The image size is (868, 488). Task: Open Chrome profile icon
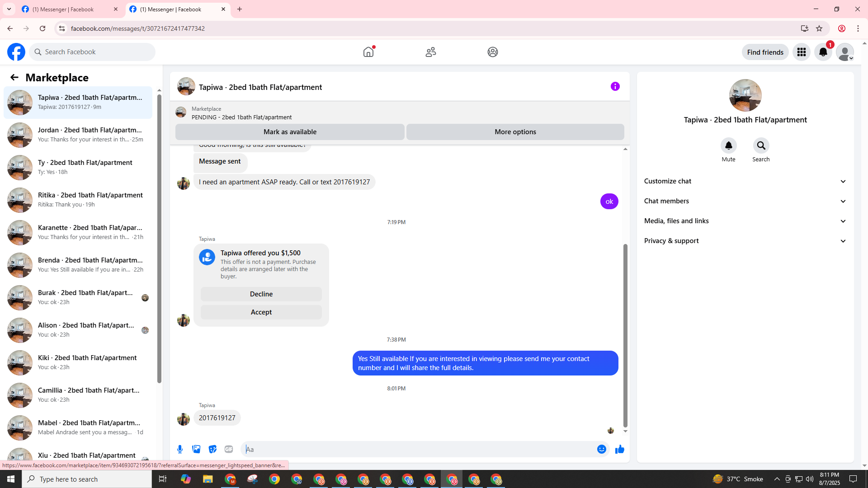[x=842, y=28]
